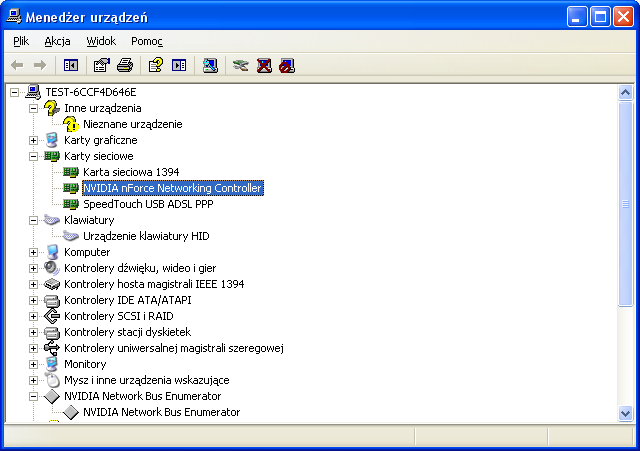
Task: Select Nieznane urządzenie device
Action: coord(133,124)
